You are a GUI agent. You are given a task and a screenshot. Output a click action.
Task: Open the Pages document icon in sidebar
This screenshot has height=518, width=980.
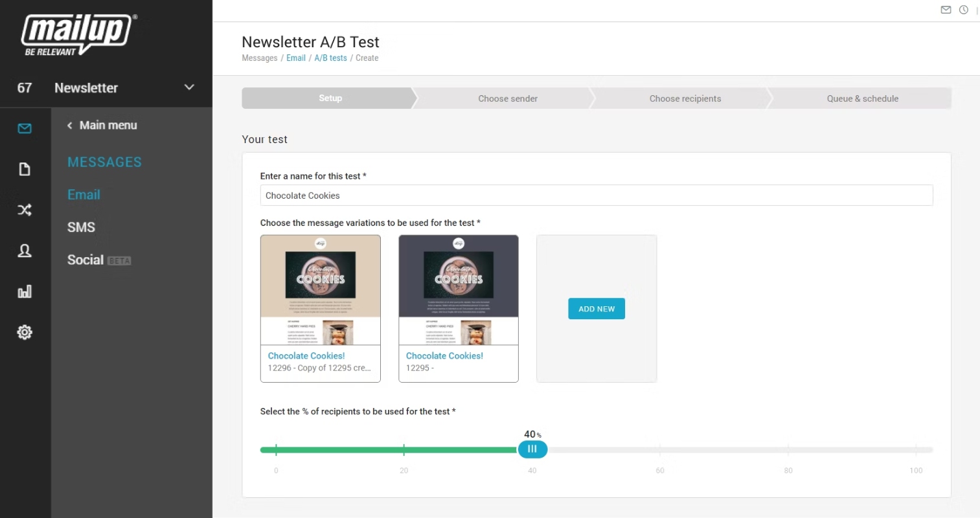25,169
